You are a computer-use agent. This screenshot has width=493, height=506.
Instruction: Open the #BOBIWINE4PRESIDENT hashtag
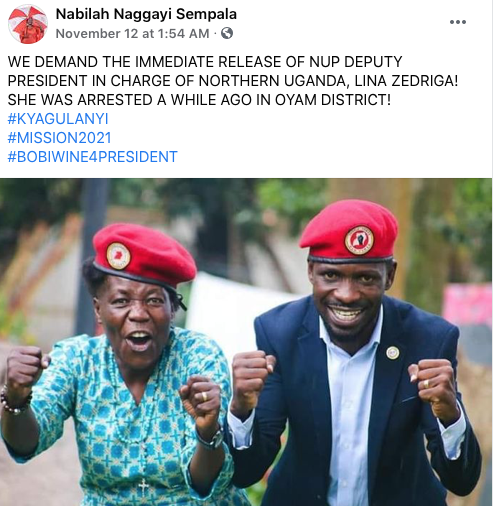92,157
